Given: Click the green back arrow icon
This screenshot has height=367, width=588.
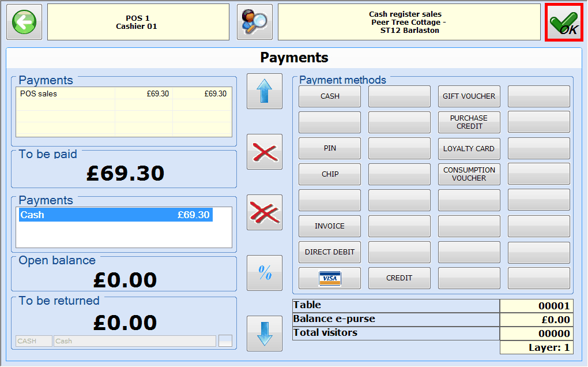Looking at the screenshot, I should [x=24, y=22].
